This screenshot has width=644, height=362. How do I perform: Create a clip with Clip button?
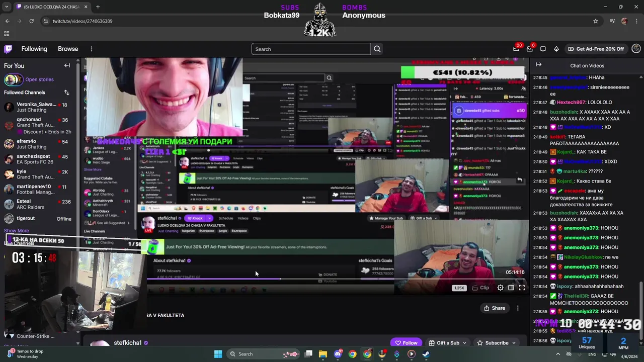pyautogui.click(x=480, y=288)
